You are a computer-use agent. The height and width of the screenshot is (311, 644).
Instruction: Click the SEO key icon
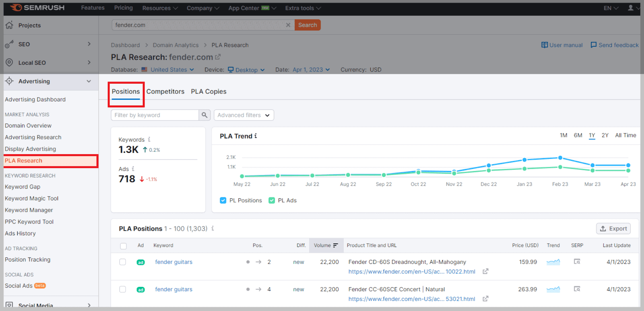pyautogui.click(x=9, y=44)
